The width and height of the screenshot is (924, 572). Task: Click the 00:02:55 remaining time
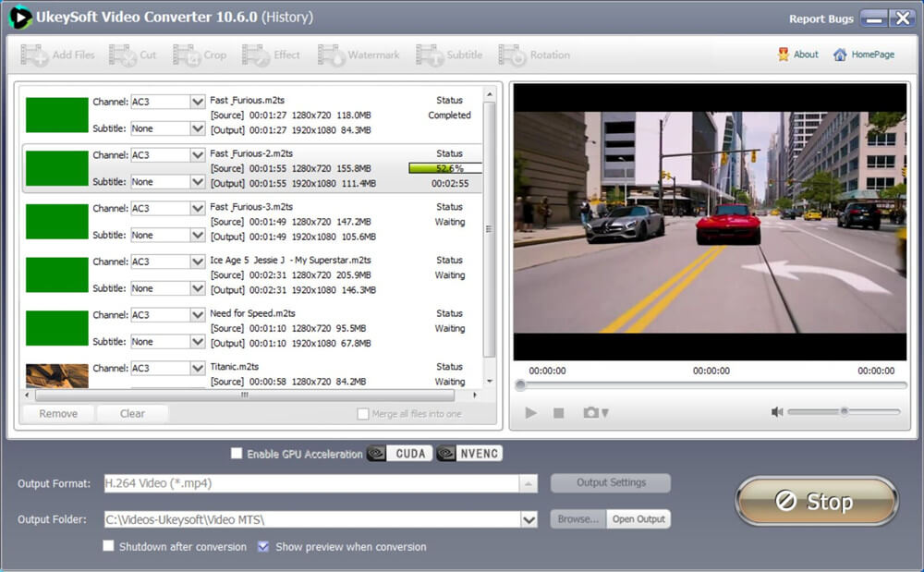pos(450,184)
